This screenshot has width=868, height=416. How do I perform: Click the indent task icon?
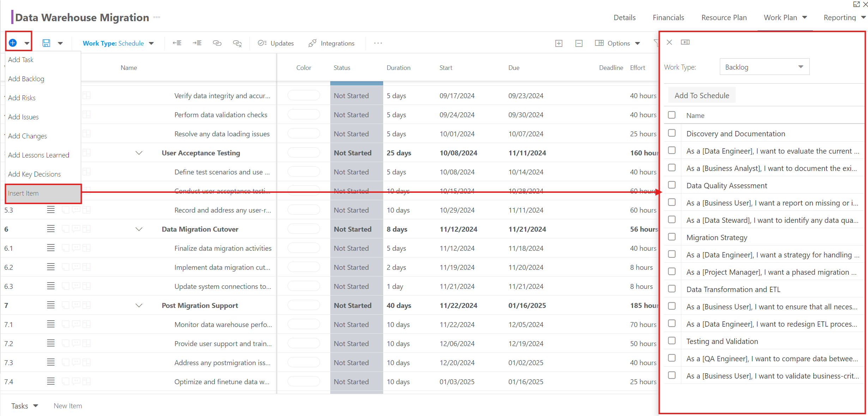tap(197, 43)
